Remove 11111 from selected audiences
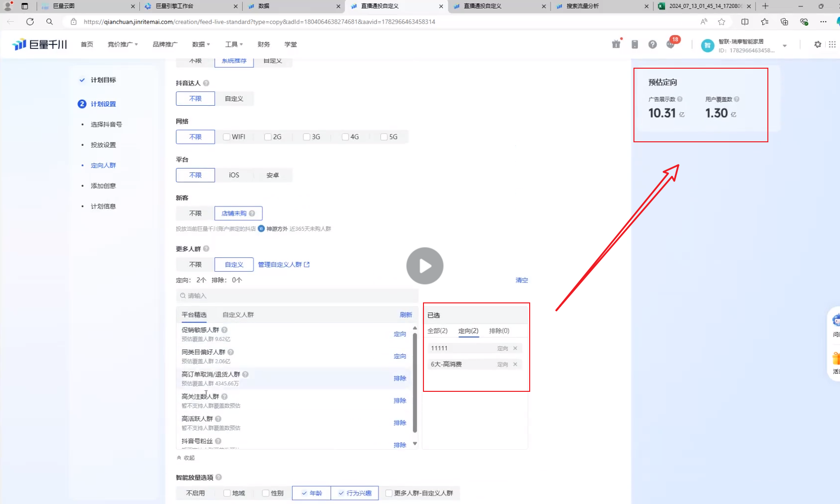Viewport: 840px width, 504px height. 515,348
